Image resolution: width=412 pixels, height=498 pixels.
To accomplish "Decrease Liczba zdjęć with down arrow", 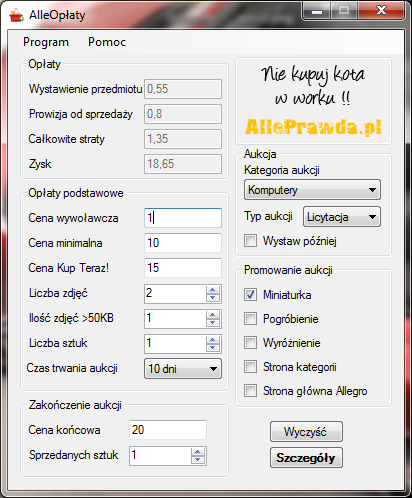I will (x=213, y=298).
